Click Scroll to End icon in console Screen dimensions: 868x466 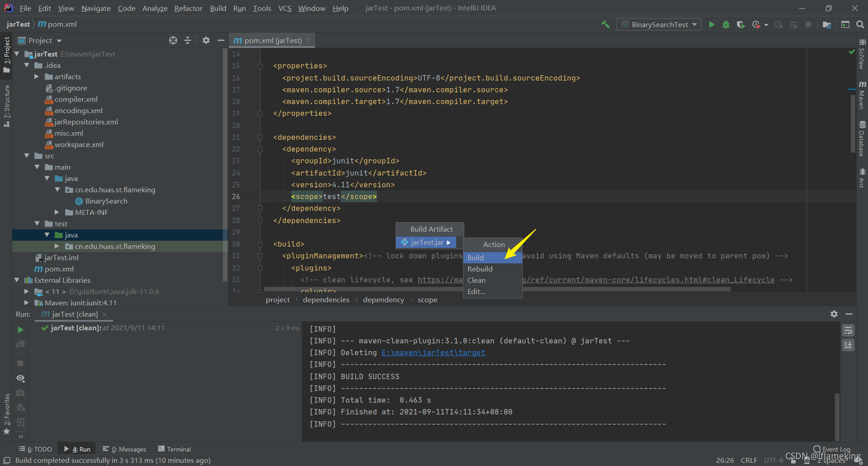tap(848, 345)
